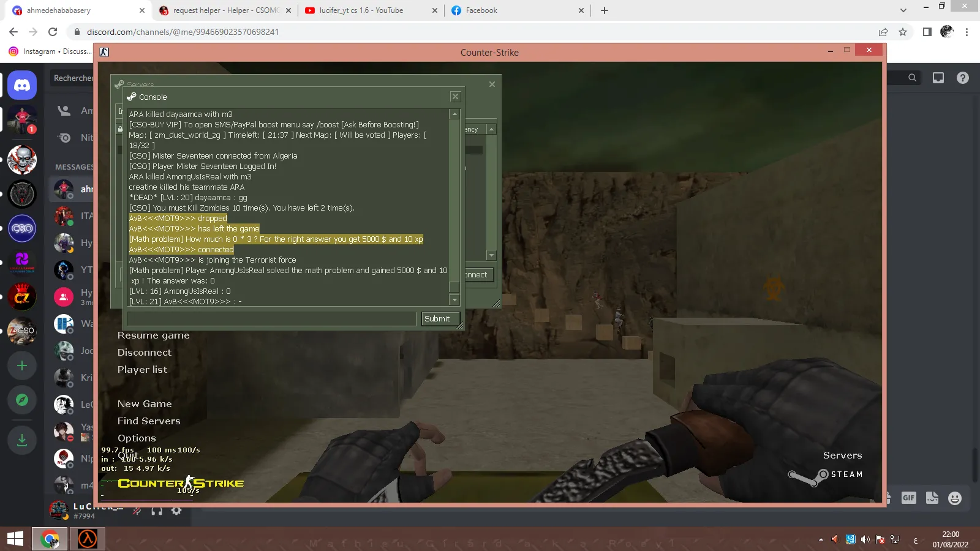Open the skull avatar server in Discord sidebar
This screenshot has width=980, height=551.
point(22,160)
